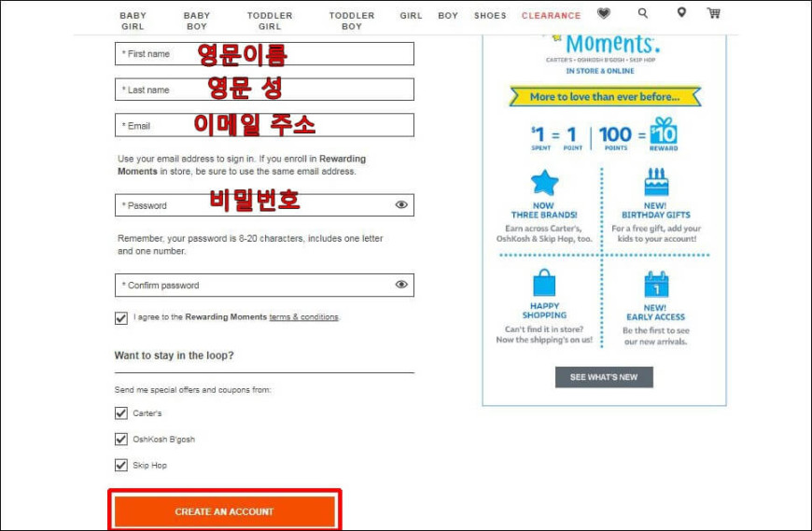Open the Baby Boy menu
The height and width of the screenshot is (531, 812).
[x=197, y=21]
